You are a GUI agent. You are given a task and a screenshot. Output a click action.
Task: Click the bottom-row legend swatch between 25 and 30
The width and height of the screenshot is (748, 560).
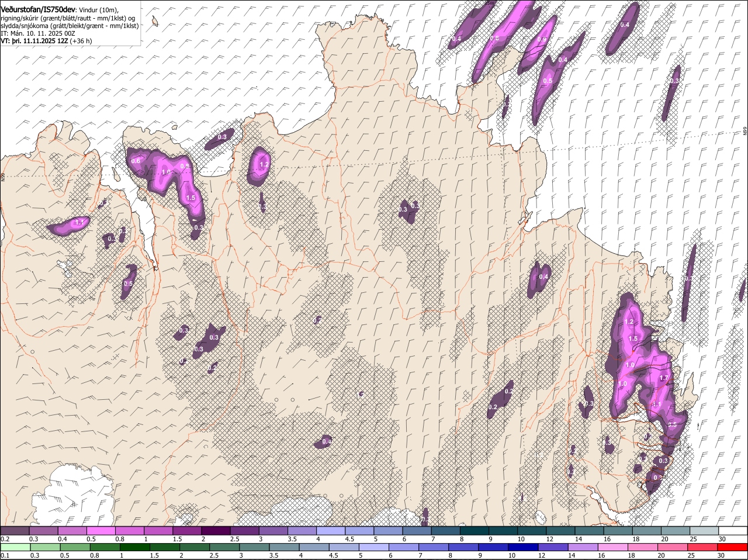tap(703, 548)
